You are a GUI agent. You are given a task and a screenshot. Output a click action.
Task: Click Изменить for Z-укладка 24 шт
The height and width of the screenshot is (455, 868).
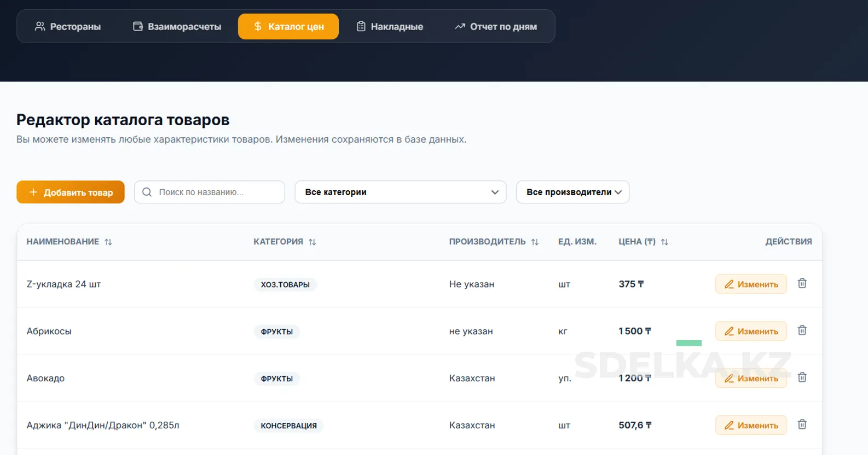pos(751,284)
